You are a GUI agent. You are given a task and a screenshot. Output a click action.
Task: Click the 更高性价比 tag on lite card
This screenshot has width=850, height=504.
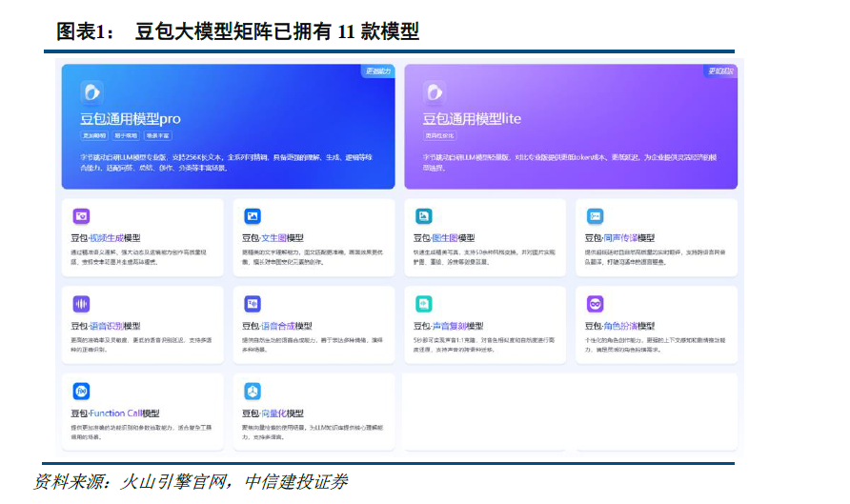(439, 135)
